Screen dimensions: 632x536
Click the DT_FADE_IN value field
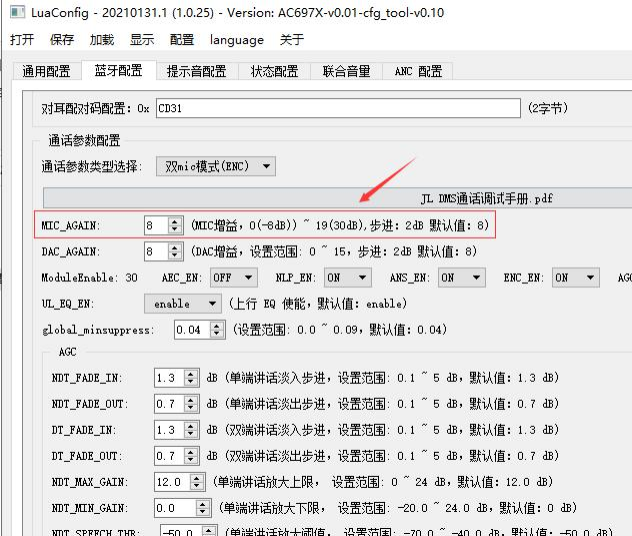click(x=169, y=430)
